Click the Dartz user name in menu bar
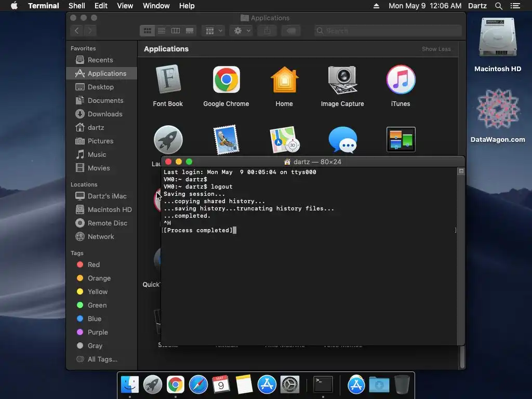Screen dimensions: 532x399 477,6
